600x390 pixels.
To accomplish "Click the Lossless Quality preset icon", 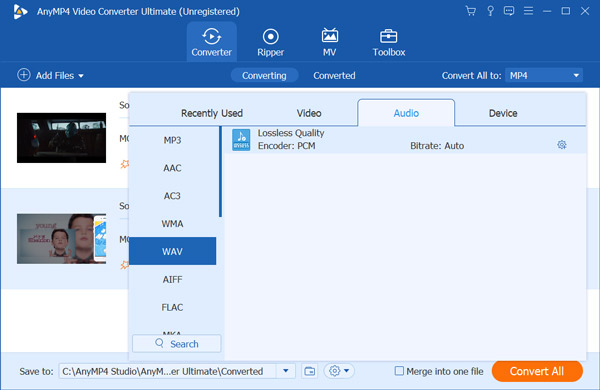I will coord(241,140).
